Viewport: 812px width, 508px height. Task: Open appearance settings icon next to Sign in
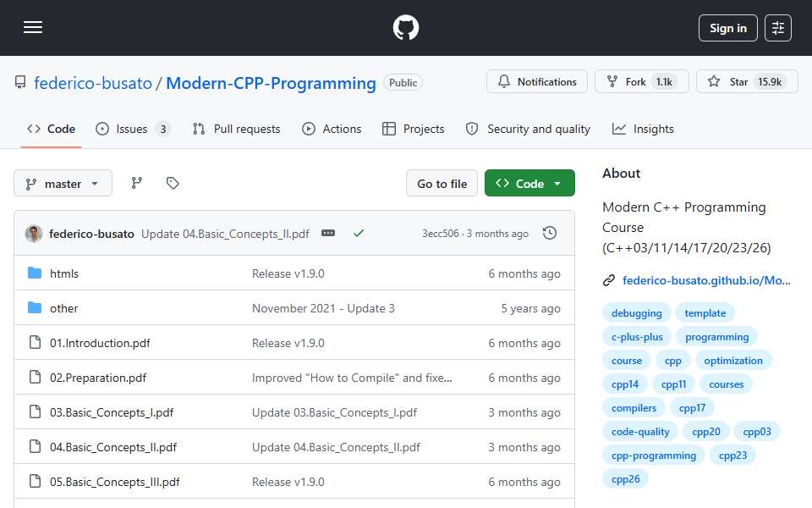click(x=778, y=28)
